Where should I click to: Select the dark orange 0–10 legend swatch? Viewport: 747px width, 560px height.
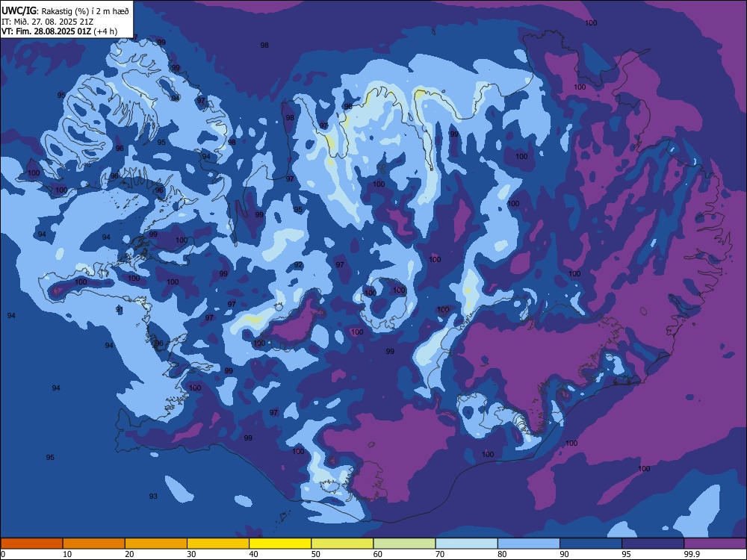pos(31,544)
